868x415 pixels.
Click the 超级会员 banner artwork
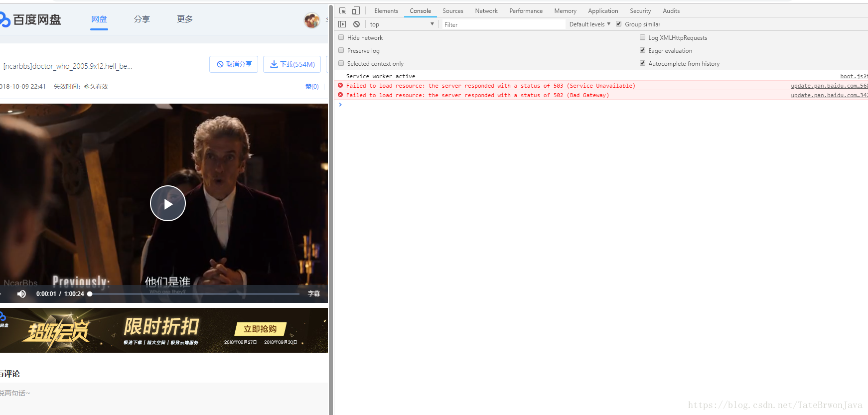[x=56, y=331]
